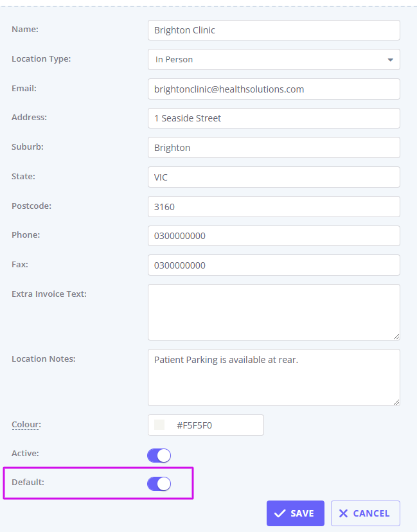Save the location details
The width and height of the screenshot is (417, 532).
click(x=295, y=513)
